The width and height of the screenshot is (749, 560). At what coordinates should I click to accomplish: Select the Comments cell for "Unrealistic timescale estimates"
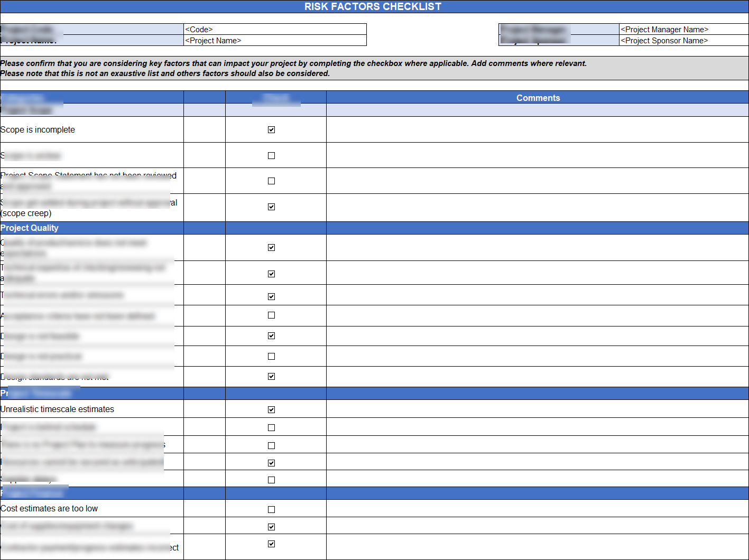pos(538,409)
